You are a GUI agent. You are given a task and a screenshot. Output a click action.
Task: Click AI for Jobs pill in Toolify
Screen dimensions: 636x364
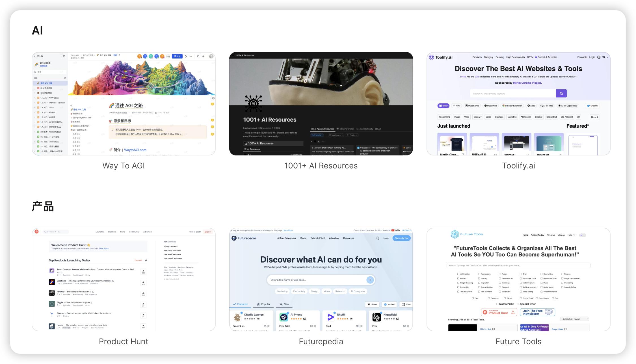(547, 106)
